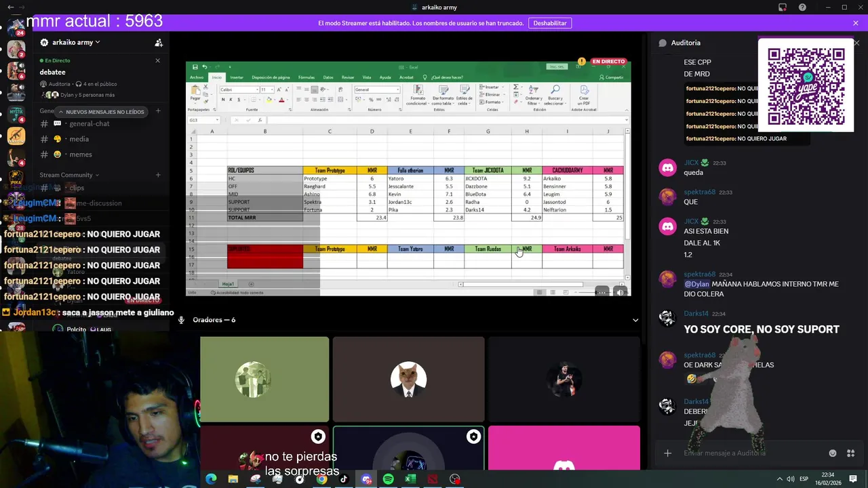Open the Discord help question-mark icon
Viewport: 868px width, 488px height.
point(802,7)
